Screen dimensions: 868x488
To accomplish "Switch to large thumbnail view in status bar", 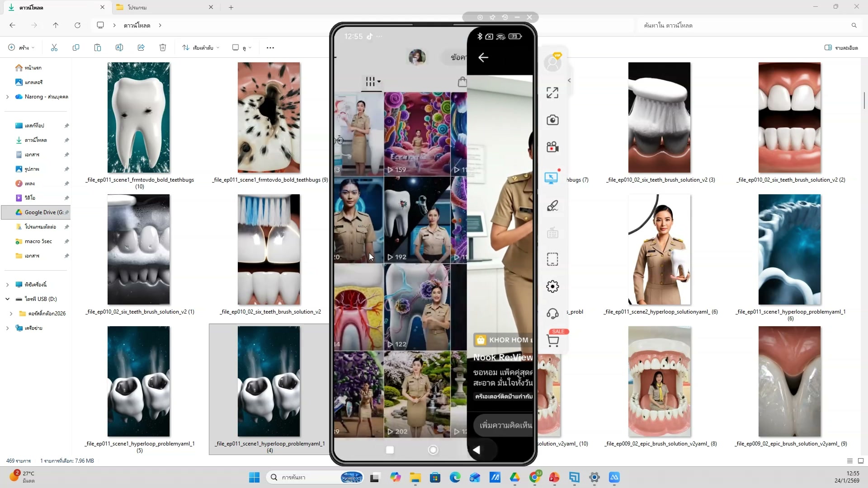I will [860, 461].
